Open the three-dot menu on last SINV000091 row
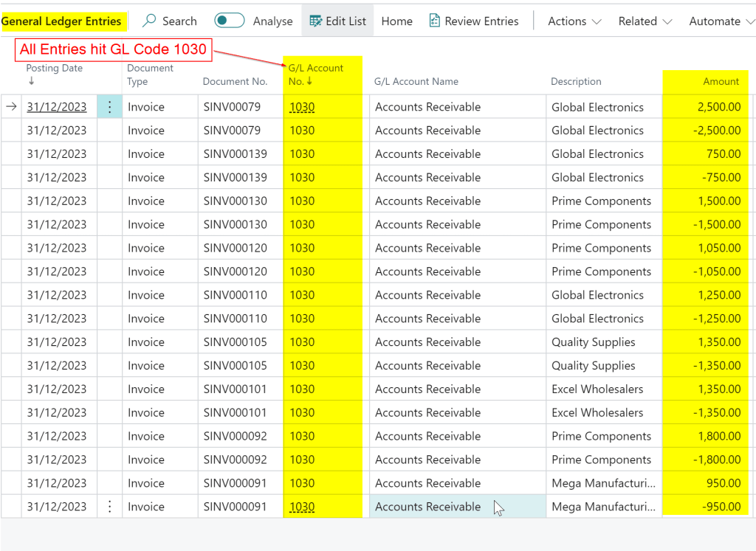The width and height of the screenshot is (756, 551). [x=110, y=507]
